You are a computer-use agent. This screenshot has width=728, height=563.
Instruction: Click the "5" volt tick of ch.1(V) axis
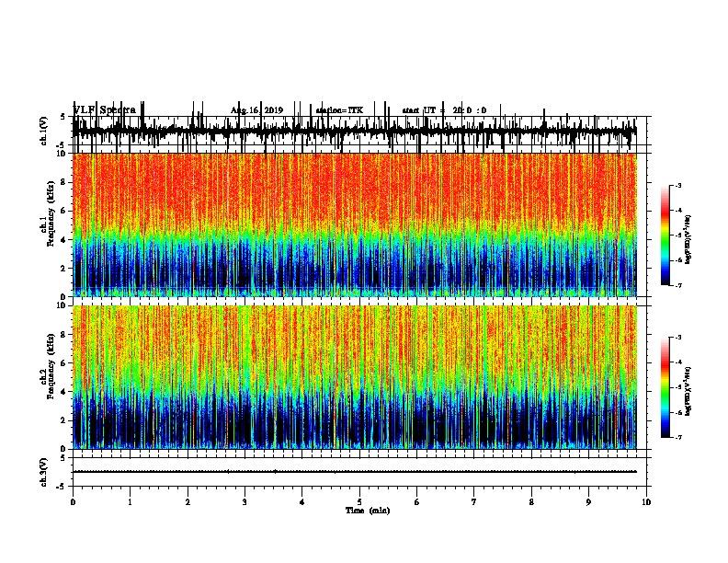pyautogui.click(x=63, y=117)
